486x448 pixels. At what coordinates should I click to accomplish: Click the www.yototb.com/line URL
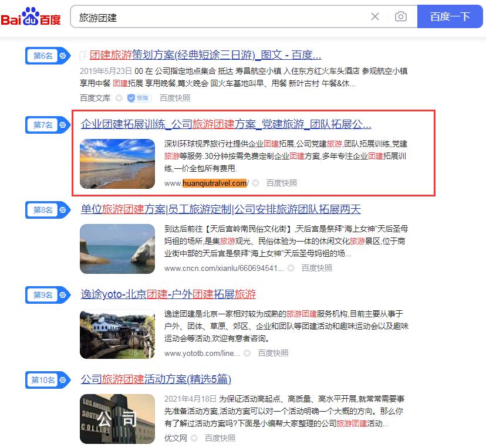(x=202, y=353)
